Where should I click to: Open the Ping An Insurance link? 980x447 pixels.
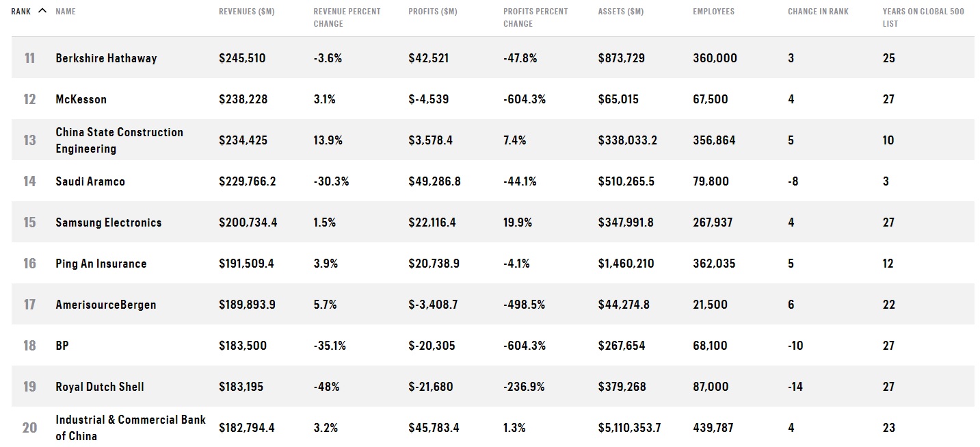pos(101,264)
